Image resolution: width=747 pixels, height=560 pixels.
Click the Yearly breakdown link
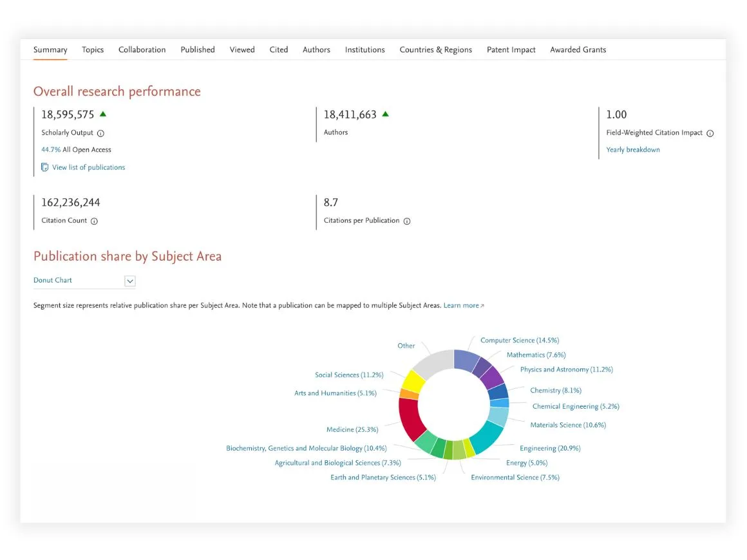[632, 150]
